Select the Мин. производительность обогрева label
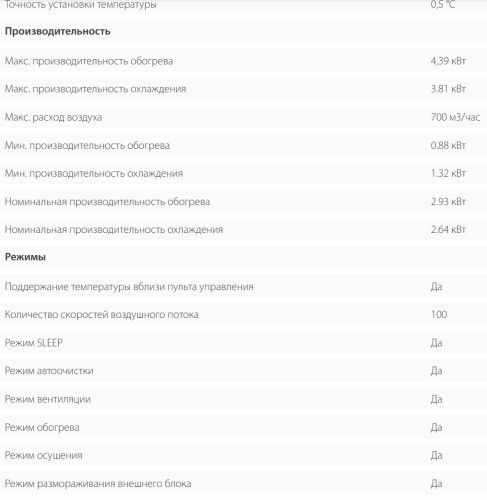 point(87,145)
